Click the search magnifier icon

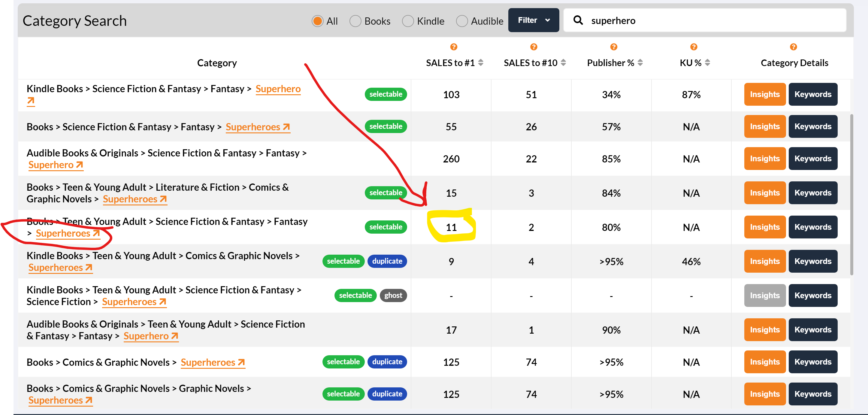(x=578, y=20)
